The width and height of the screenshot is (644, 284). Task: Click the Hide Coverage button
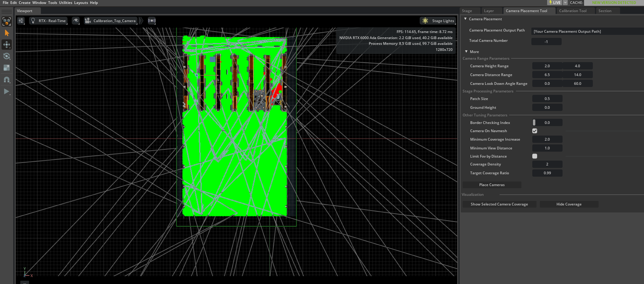click(569, 204)
